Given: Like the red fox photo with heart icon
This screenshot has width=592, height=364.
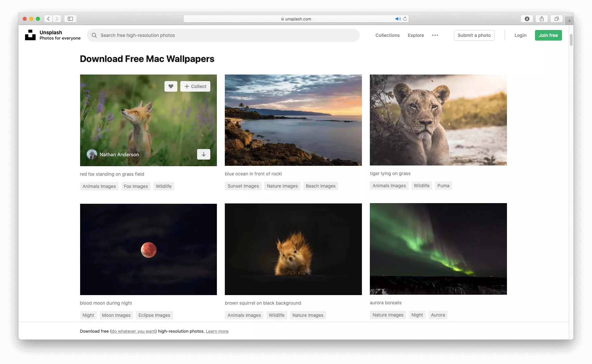Looking at the screenshot, I should pos(171,86).
